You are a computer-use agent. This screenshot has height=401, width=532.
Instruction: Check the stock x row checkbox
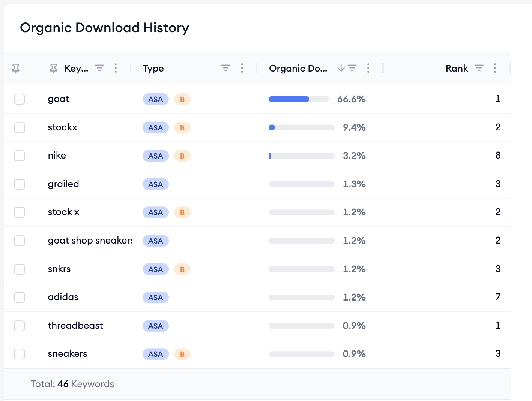click(x=20, y=212)
